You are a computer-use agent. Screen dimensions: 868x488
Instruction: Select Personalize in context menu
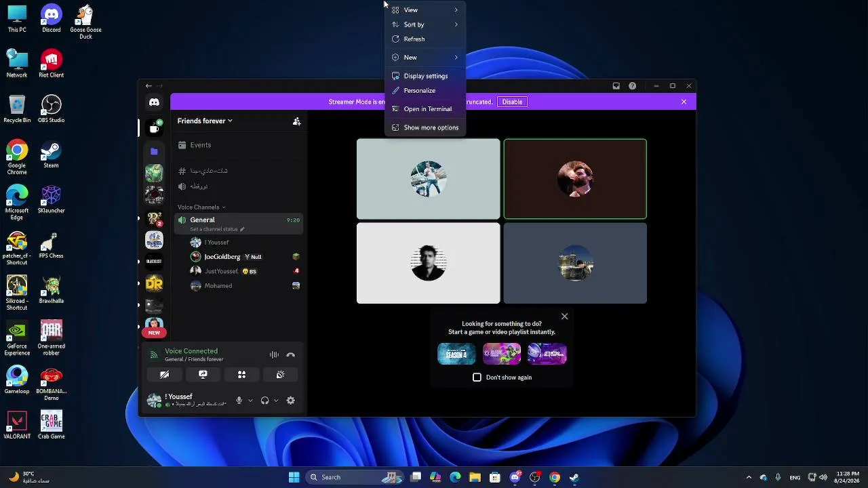[425, 91]
